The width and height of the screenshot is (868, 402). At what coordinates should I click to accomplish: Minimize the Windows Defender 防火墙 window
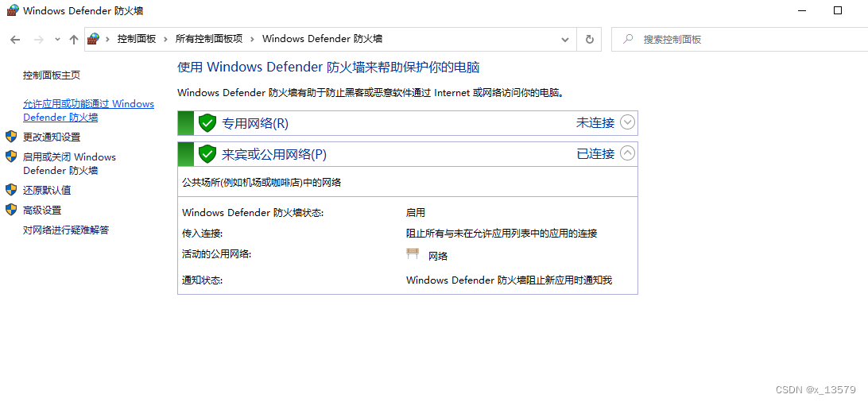coord(802,10)
